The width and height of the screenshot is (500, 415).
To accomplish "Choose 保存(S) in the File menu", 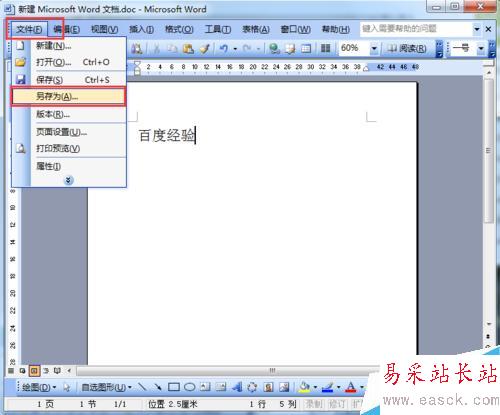I will [x=69, y=79].
